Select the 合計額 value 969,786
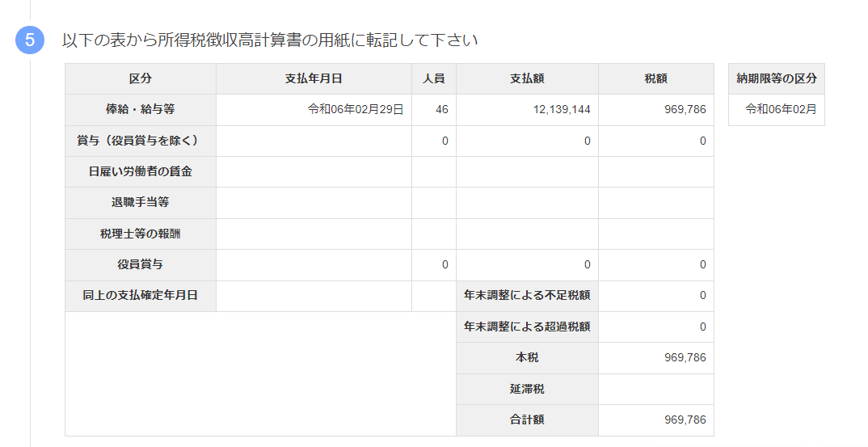 (x=685, y=420)
